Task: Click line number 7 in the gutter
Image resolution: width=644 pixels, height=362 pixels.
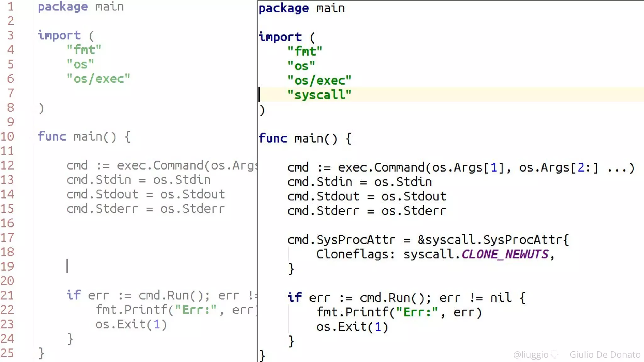Action: click(x=10, y=93)
